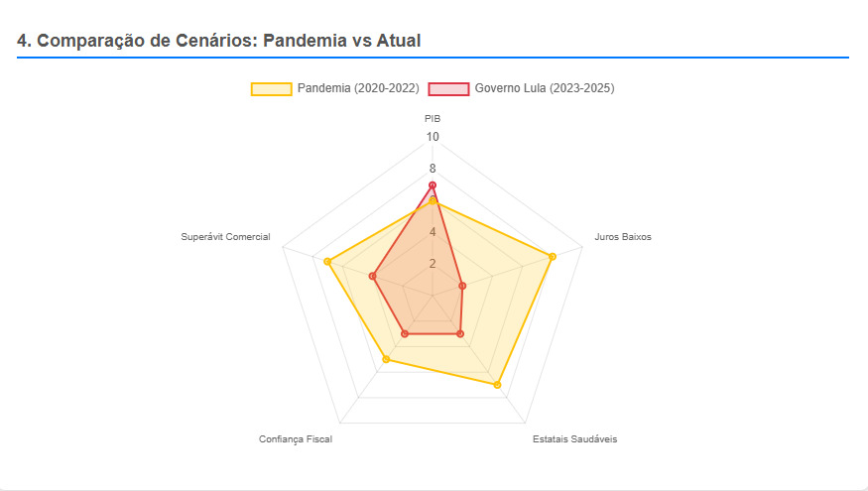Click red Lula point on Estatais Saudáveis axis
Image resolution: width=868 pixels, height=491 pixels.
click(x=460, y=334)
